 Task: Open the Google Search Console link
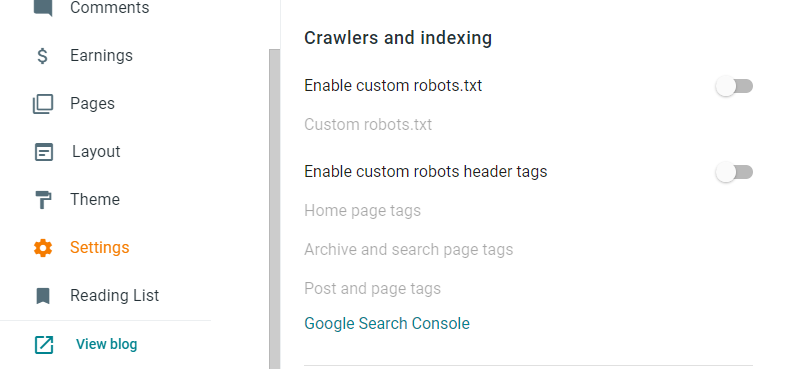click(387, 324)
